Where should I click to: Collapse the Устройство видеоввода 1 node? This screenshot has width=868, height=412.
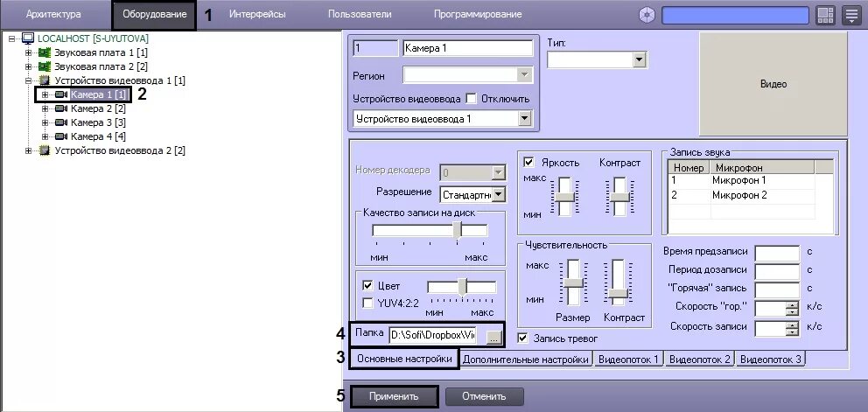(x=29, y=80)
